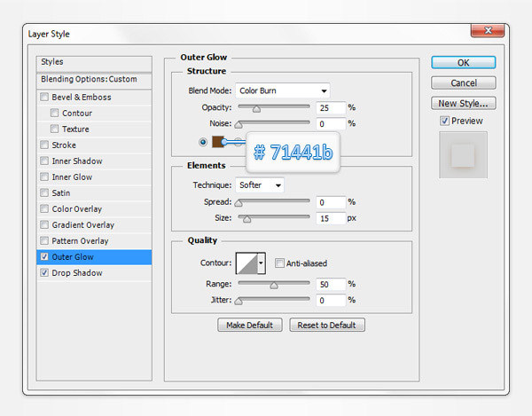This screenshot has height=416, width=532.
Task: Check the Anti-aliased option
Action: (279, 263)
